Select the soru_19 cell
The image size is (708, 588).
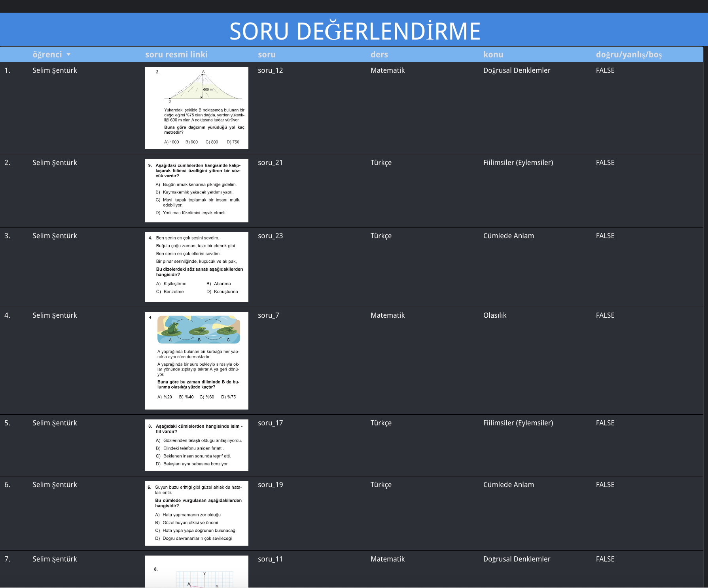(271, 485)
